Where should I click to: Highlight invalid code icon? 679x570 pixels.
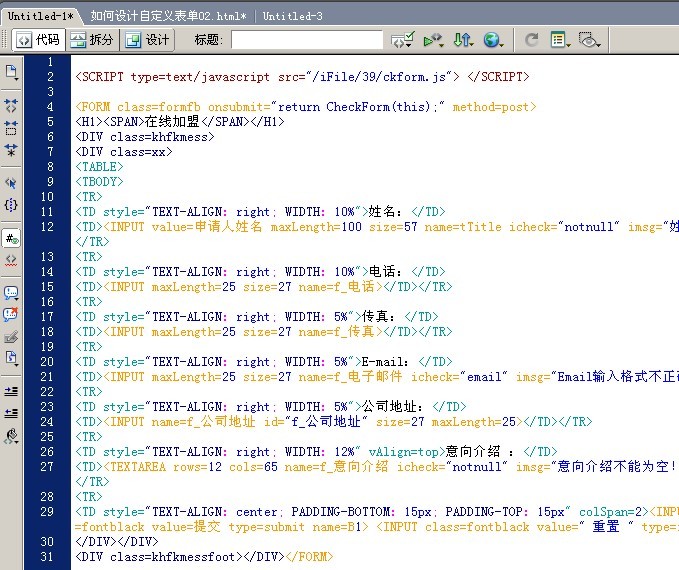coord(11,260)
